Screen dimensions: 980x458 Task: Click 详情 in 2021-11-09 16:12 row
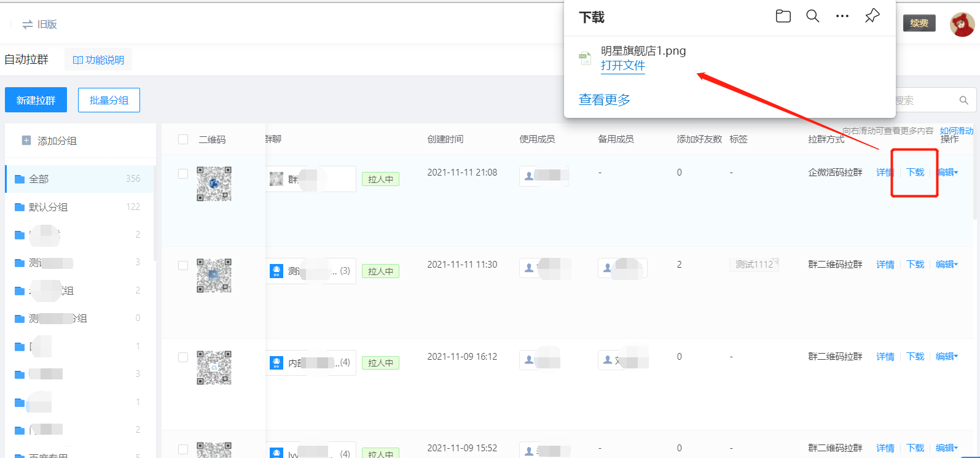click(x=885, y=357)
